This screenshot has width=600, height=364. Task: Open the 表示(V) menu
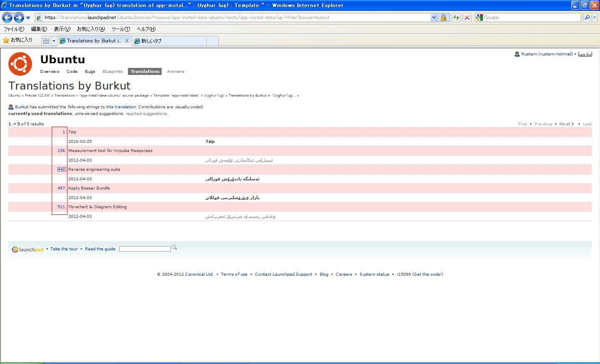click(x=62, y=29)
